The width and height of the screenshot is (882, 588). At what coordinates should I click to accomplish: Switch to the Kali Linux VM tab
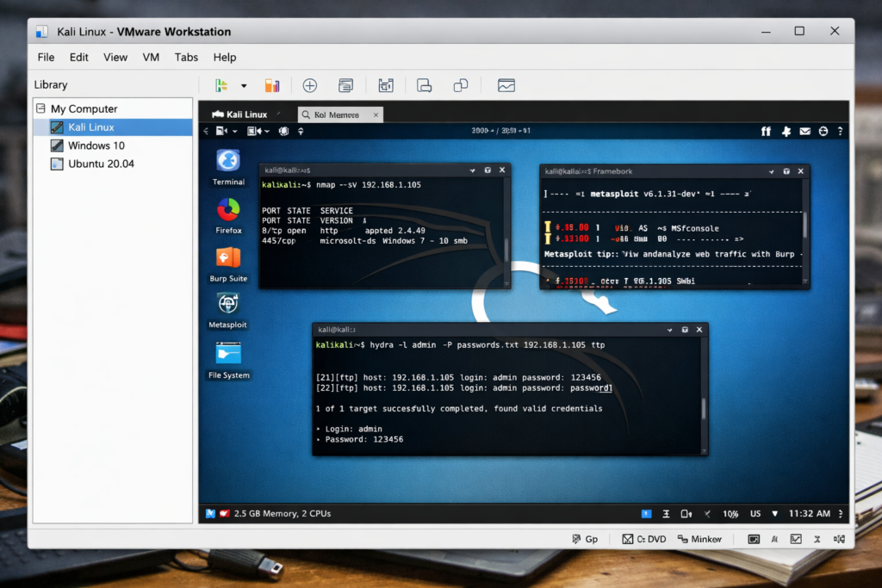[245, 114]
